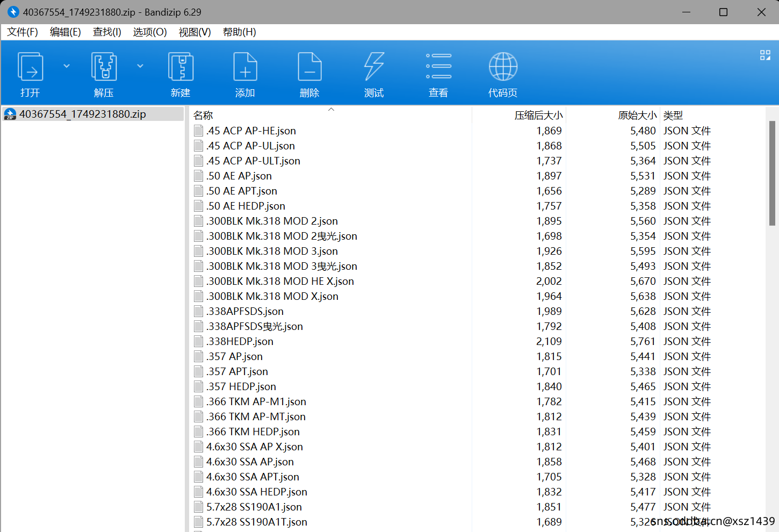
Task: Expand the dropdown arrow next to 解压
Action: (140, 66)
